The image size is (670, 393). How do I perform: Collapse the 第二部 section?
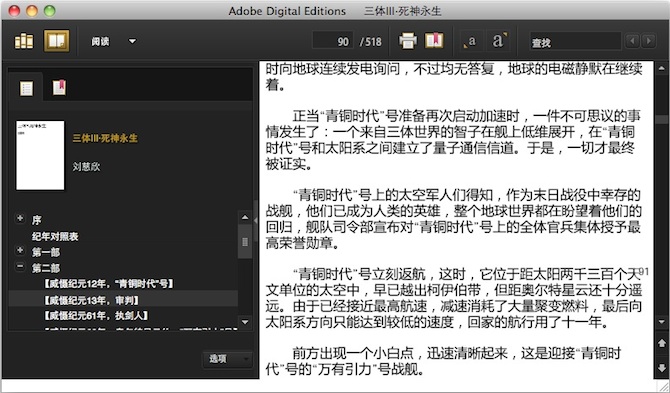point(20,266)
